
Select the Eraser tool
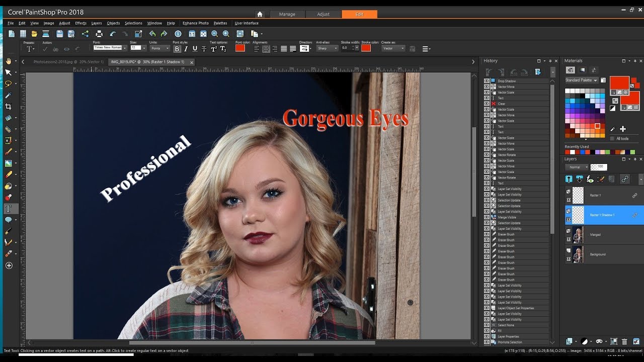[8, 174]
